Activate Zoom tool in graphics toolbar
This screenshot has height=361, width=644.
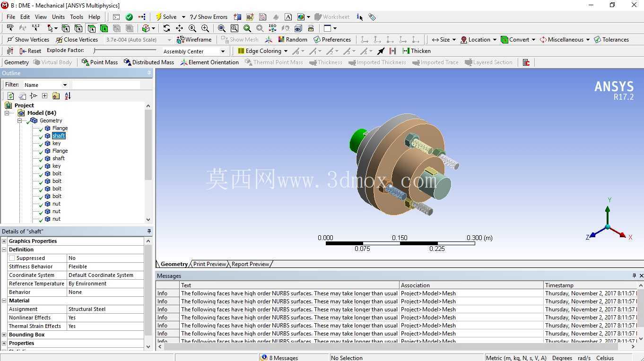(x=192, y=28)
